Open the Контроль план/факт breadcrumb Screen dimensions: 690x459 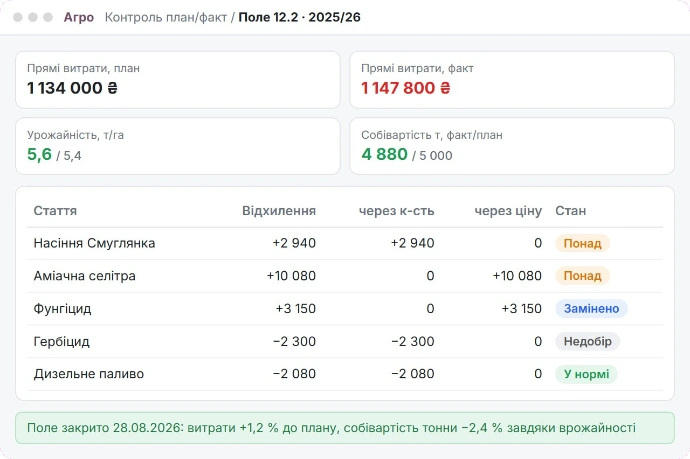[165, 17]
